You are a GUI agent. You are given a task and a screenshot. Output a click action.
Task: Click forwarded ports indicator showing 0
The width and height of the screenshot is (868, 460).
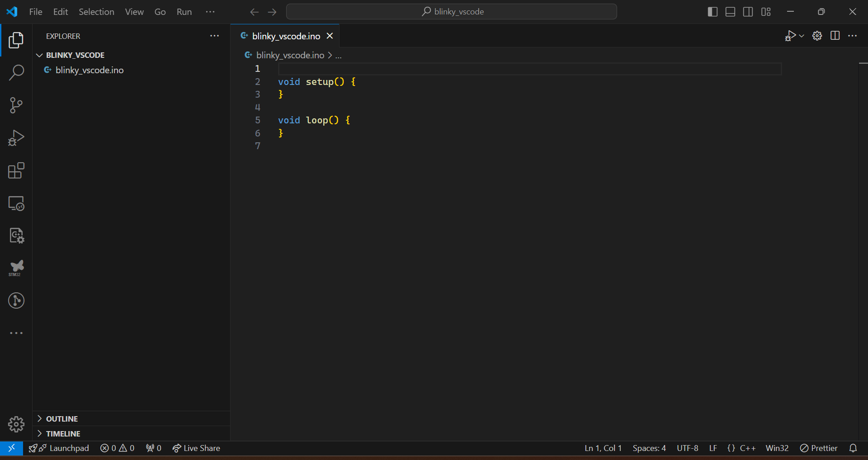[154, 448]
